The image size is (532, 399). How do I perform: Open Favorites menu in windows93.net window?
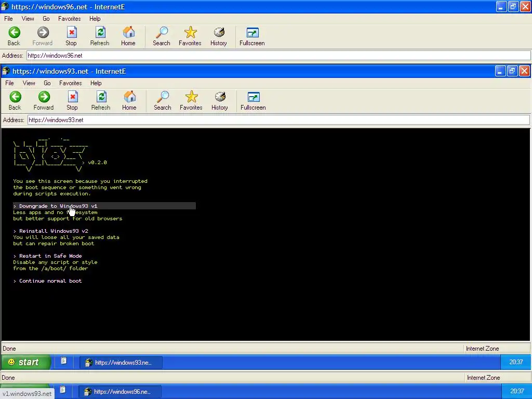tap(70, 83)
